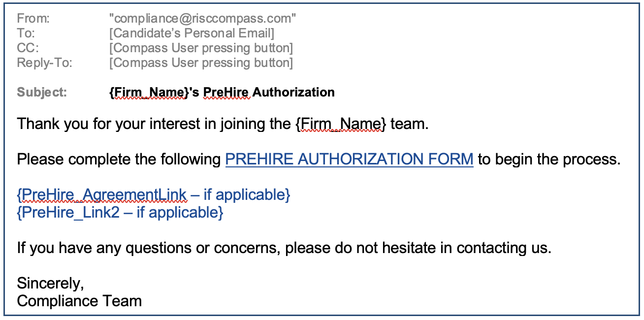Click the compliance@risccompass.com sender address
The width and height of the screenshot is (644, 320).
click(x=202, y=19)
